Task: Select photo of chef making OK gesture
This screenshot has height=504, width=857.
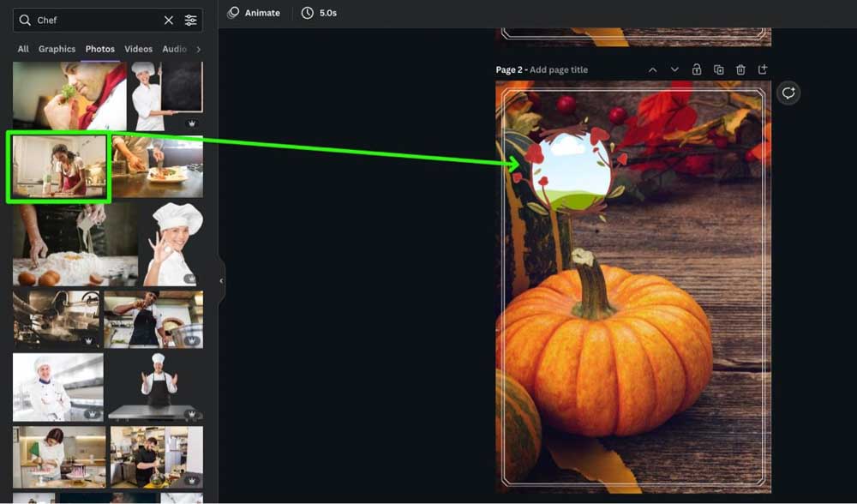Action: coord(173,245)
